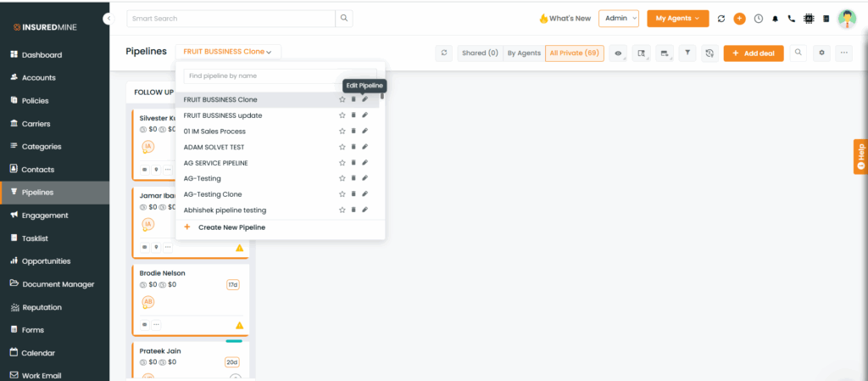Focus the Smart Search field

click(231, 19)
